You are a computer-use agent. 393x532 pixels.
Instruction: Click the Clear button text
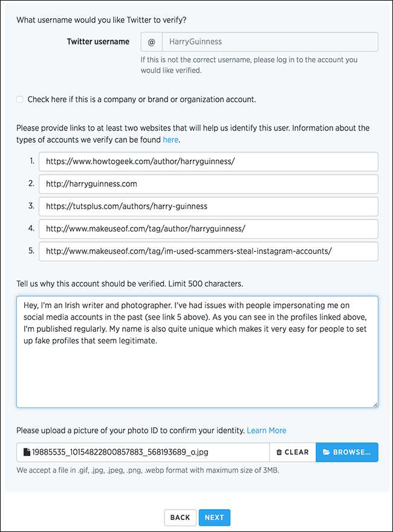click(297, 452)
